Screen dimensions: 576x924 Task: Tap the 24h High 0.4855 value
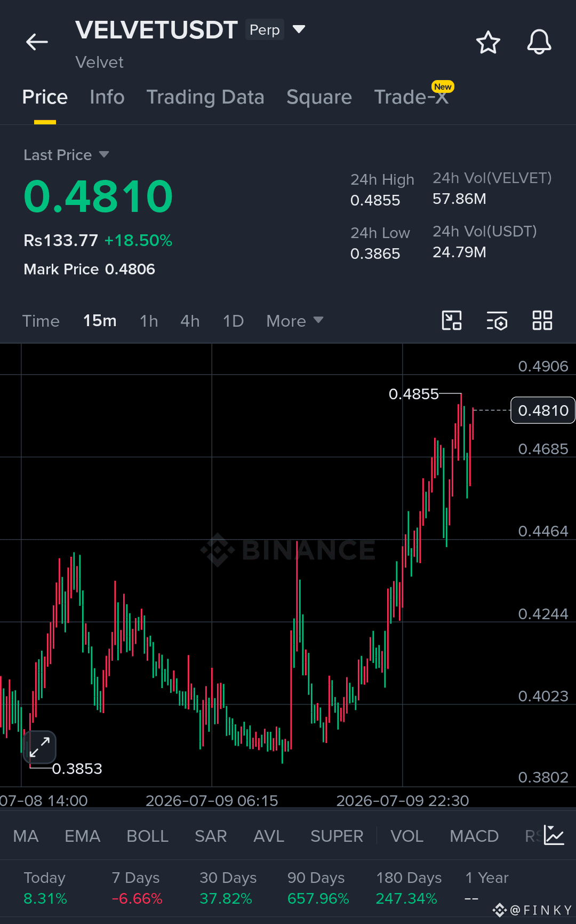click(375, 200)
